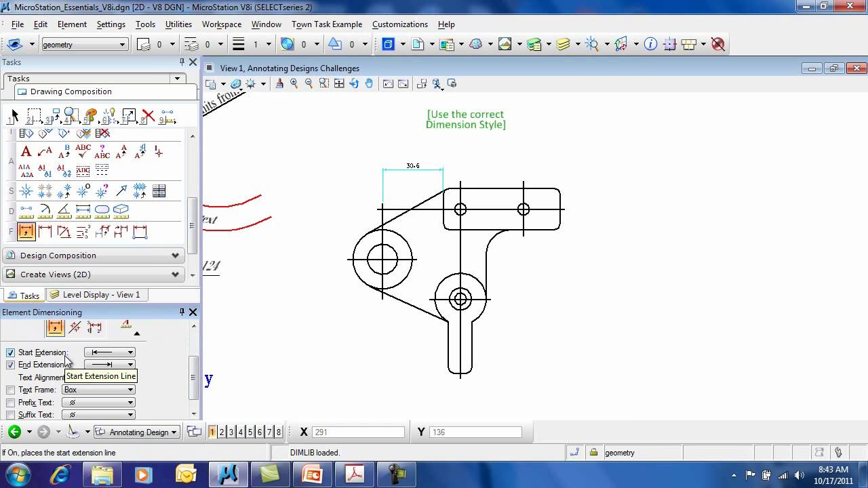Viewport: 868px width, 488px height.
Task: Click Zoom In in View 1 toolbar
Action: pyautogui.click(x=294, y=83)
